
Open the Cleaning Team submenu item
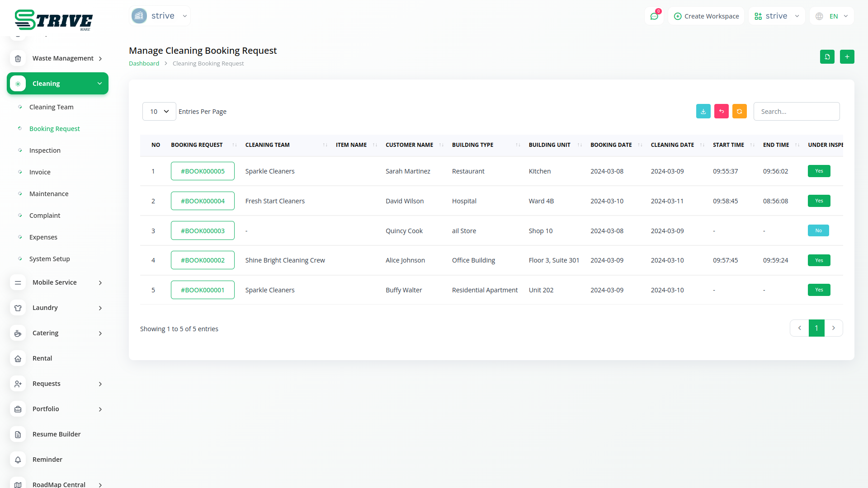coord(51,107)
